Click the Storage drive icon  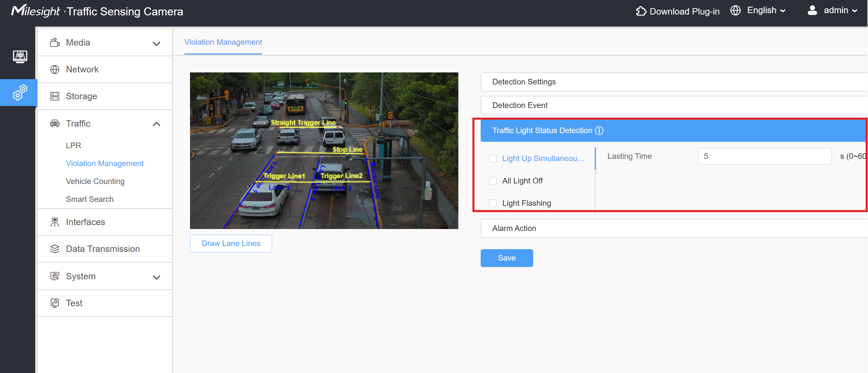tap(54, 96)
